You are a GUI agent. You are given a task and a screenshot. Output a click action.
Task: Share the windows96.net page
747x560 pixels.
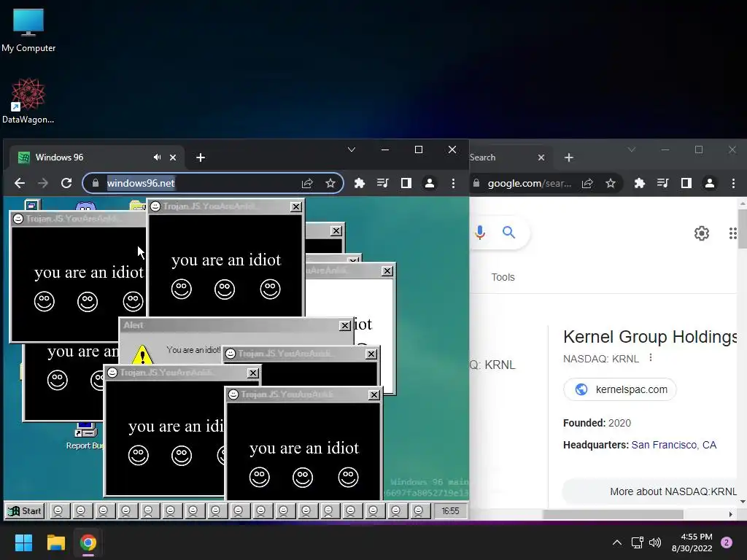point(307,183)
